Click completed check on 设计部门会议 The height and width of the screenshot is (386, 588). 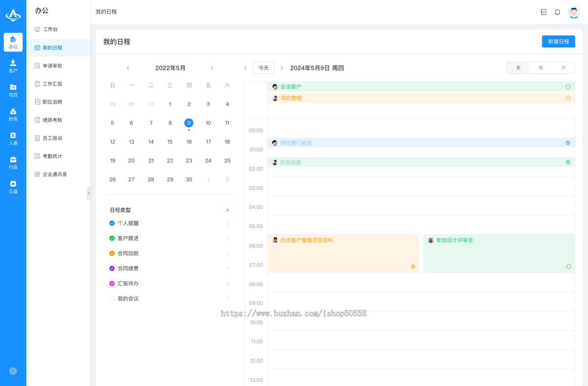coord(568,143)
